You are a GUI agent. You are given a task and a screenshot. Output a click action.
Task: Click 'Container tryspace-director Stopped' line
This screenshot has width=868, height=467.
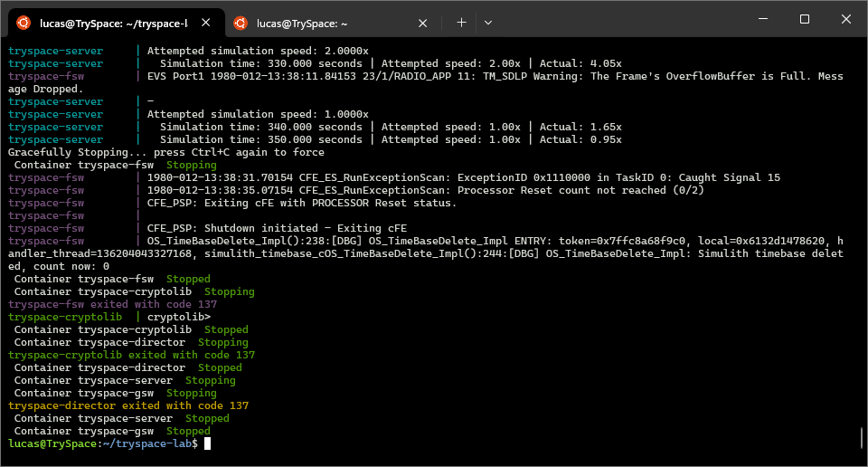[x=127, y=367]
